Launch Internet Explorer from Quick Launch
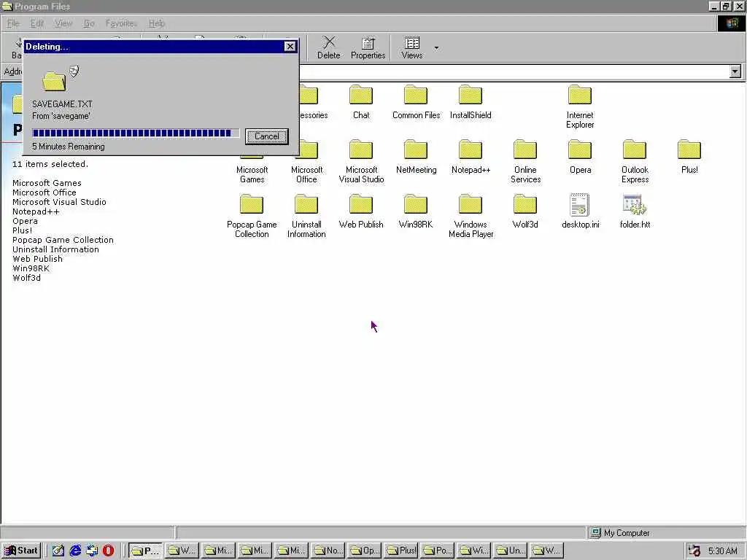 tap(75, 551)
